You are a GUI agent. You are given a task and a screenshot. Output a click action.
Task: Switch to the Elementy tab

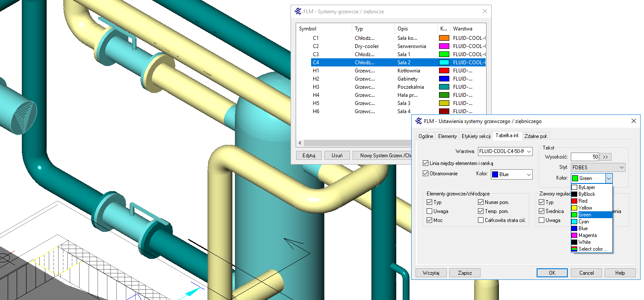point(447,136)
